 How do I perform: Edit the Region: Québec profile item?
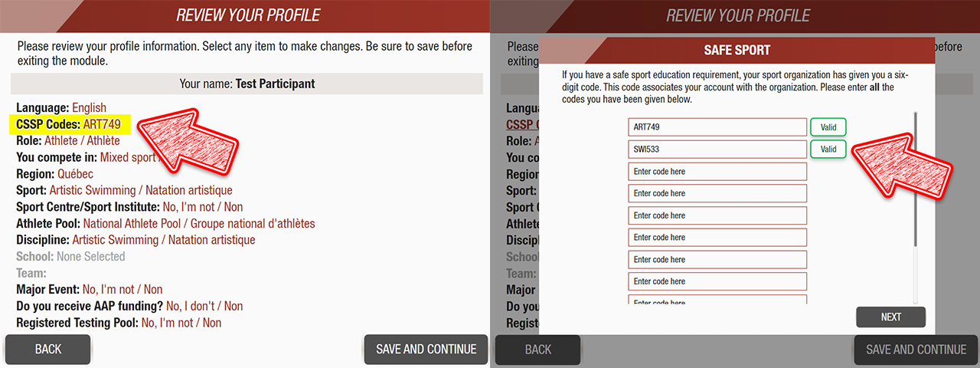[x=54, y=174]
